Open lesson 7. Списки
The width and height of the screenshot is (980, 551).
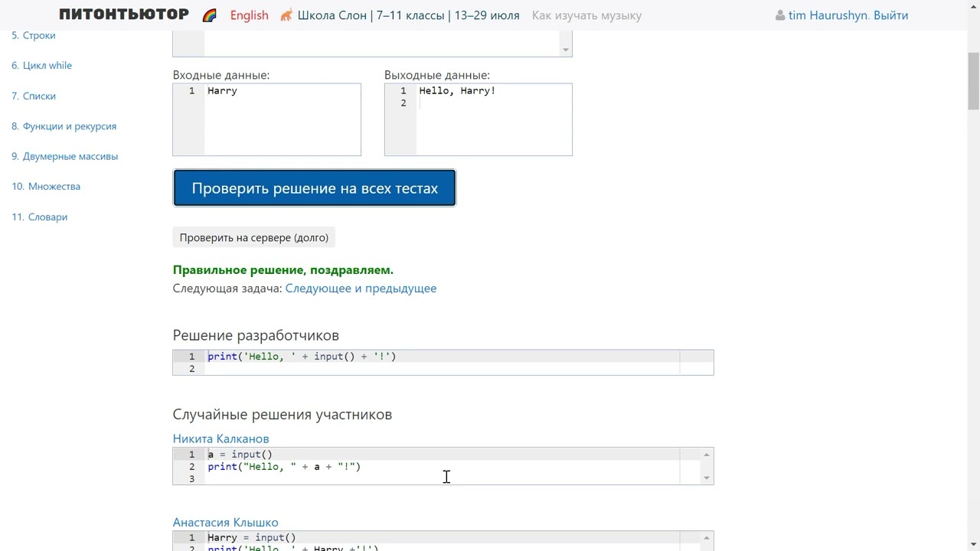pyautogui.click(x=34, y=96)
